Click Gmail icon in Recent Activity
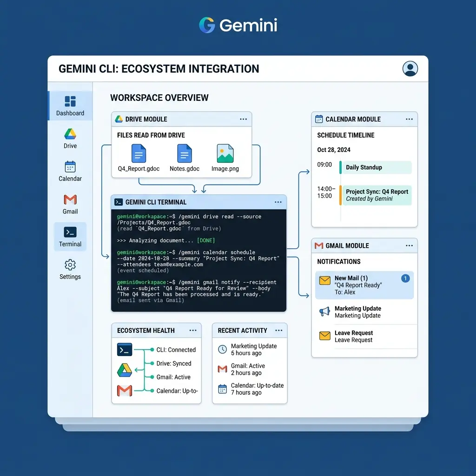Image resolution: width=476 pixels, height=476 pixels. coord(223,369)
